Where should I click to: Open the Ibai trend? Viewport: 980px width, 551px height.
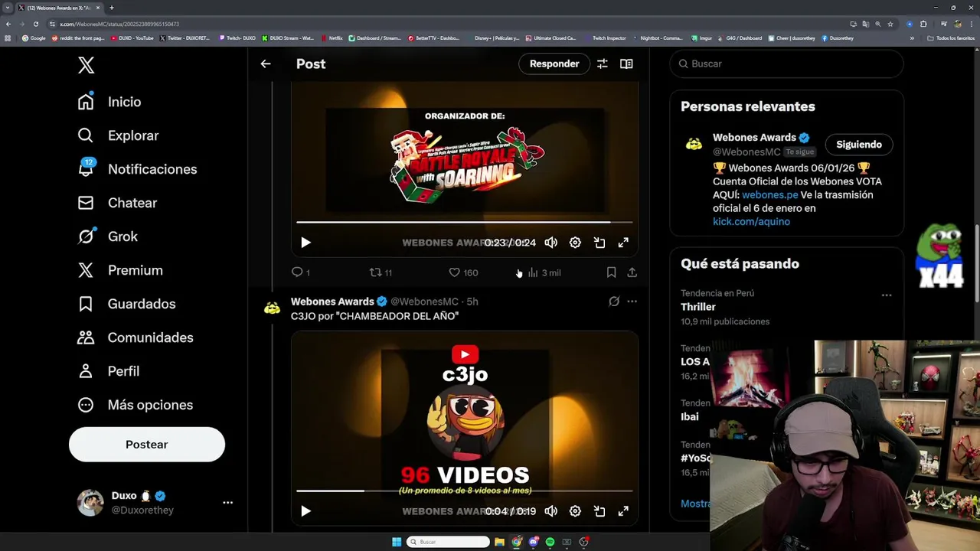tap(690, 417)
